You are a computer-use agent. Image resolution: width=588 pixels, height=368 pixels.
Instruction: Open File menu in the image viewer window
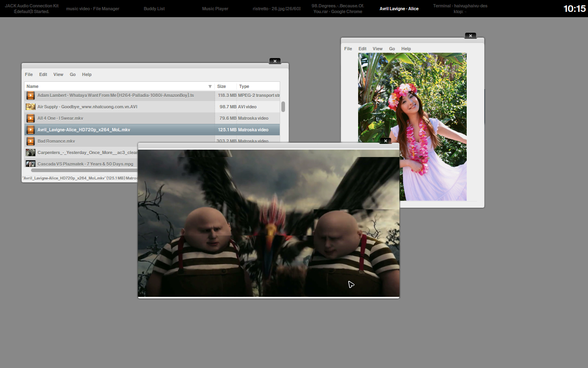[348, 49]
